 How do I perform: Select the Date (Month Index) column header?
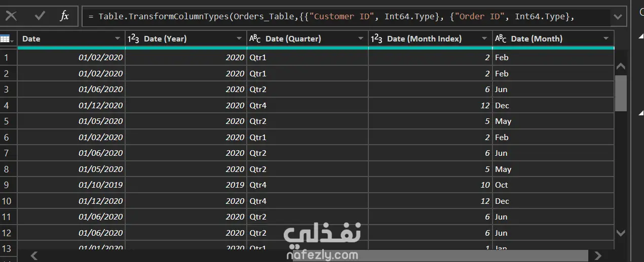tap(430, 38)
